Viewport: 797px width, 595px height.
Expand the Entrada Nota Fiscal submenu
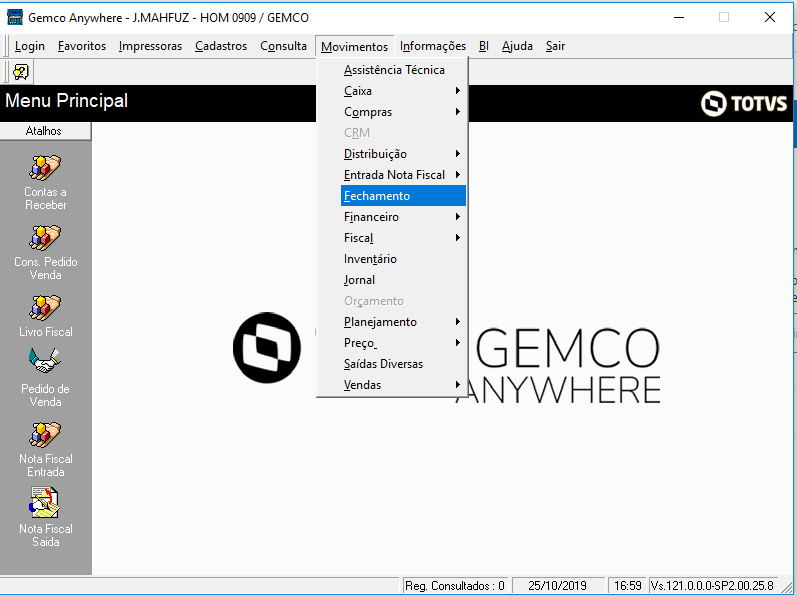403,175
